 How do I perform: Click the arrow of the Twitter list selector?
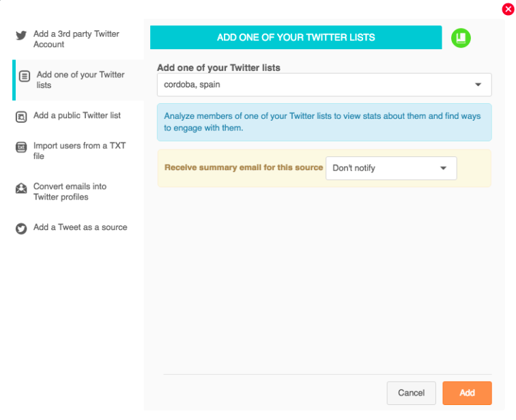click(x=478, y=85)
